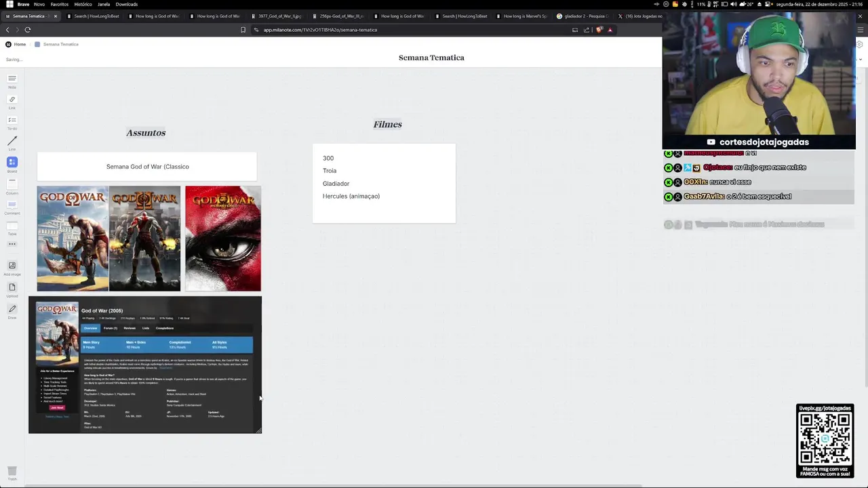Click the Home breadcrumb link
The image size is (868, 488).
coord(20,44)
